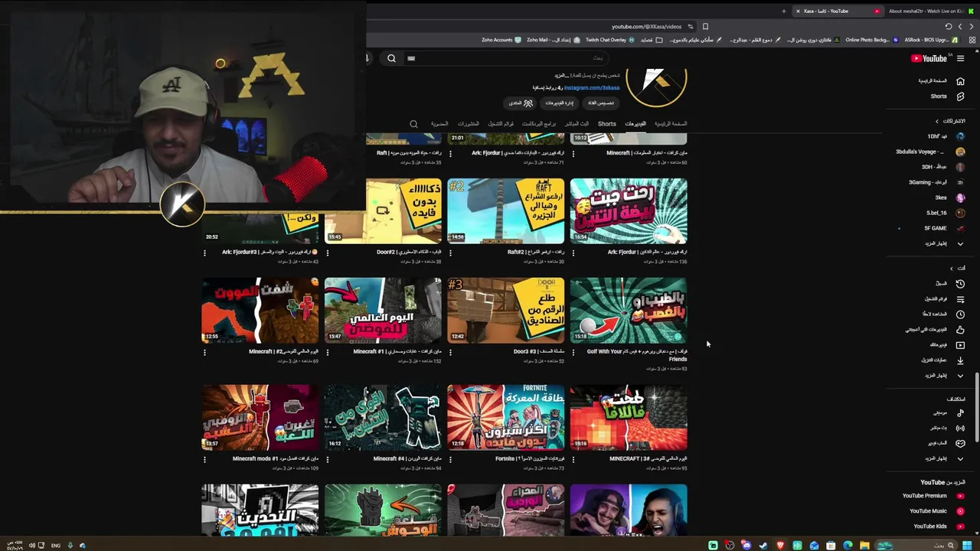
Task: Switch to Live tab البث المباشر
Action: [577, 124]
